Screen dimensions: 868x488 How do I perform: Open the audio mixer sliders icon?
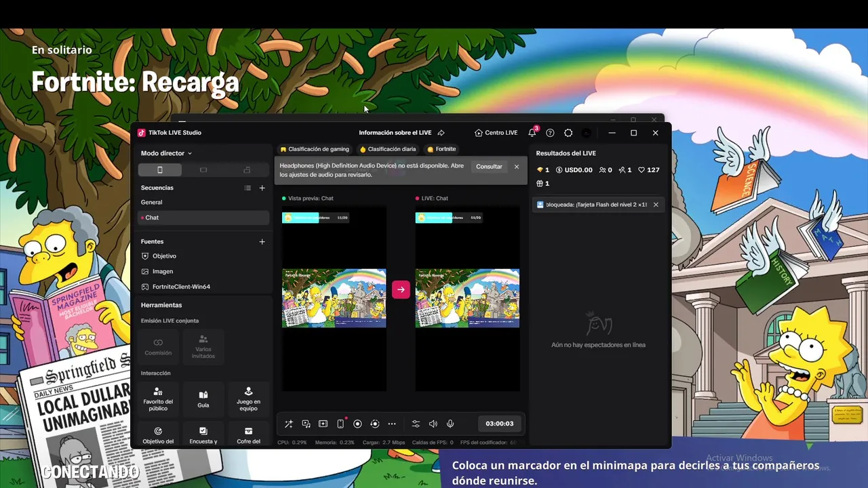(416, 424)
